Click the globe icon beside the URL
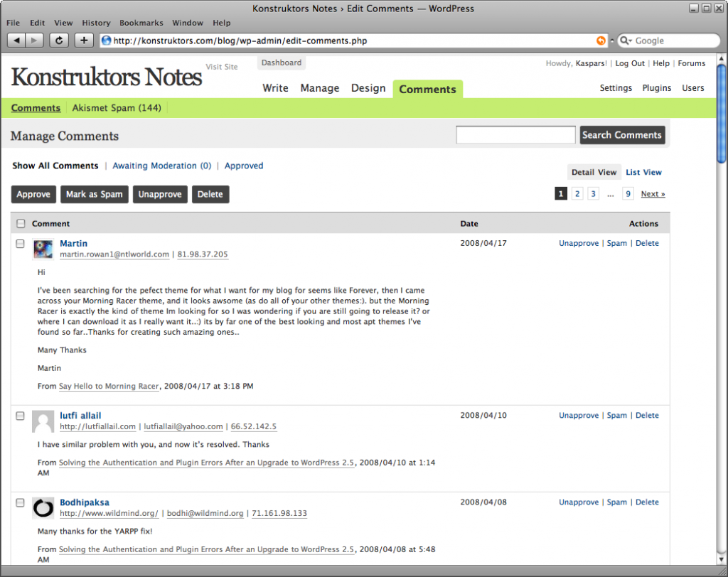The width and height of the screenshot is (728, 577). coord(107,41)
